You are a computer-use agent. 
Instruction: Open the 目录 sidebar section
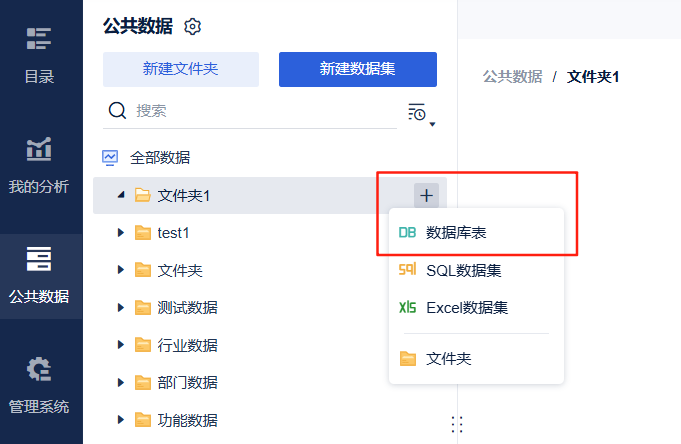pyautogui.click(x=40, y=55)
